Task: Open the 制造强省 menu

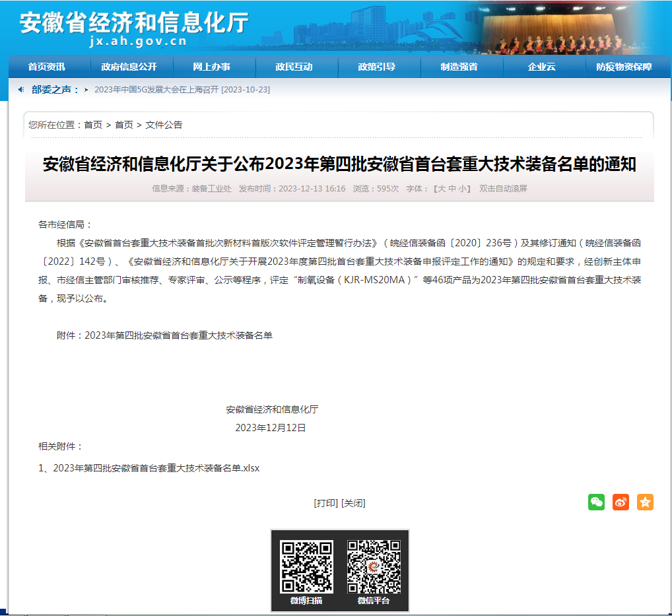Action: [459, 67]
